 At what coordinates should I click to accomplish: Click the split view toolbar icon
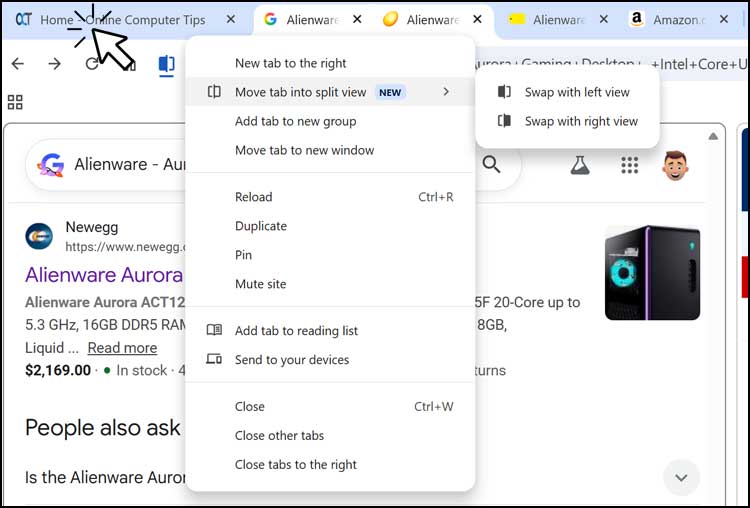point(166,64)
